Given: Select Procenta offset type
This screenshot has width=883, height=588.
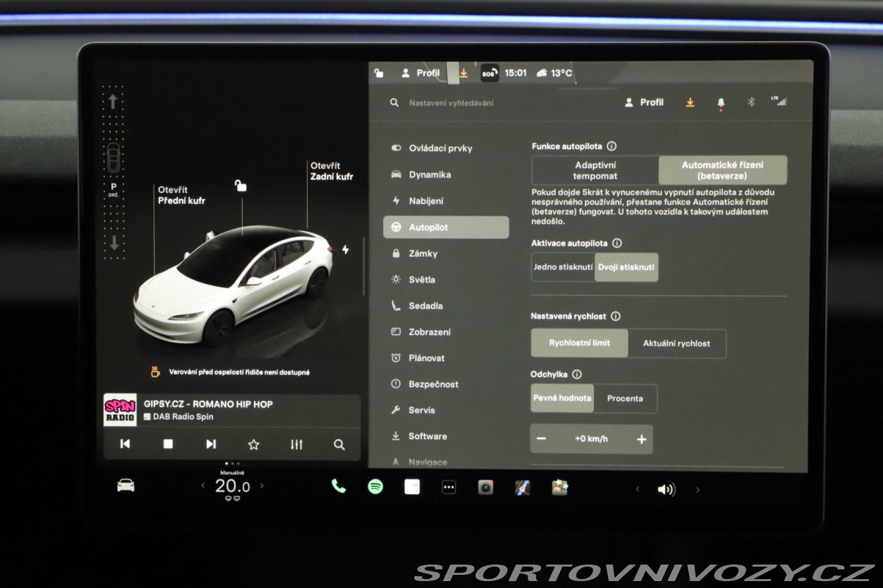Looking at the screenshot, I should tap(625, 398).
